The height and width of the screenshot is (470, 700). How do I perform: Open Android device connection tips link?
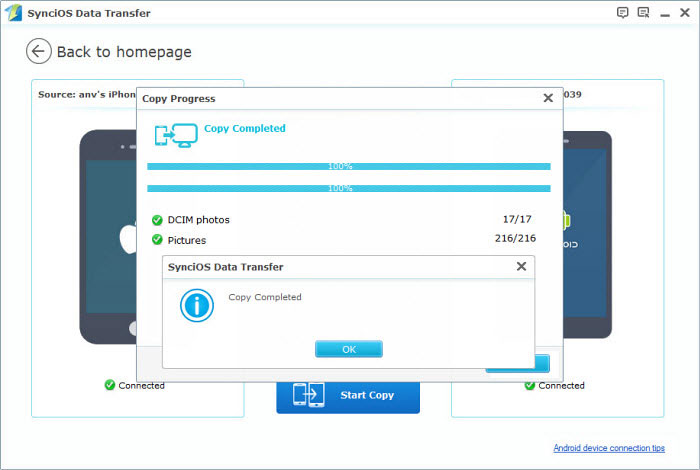(x=609, y=448)
